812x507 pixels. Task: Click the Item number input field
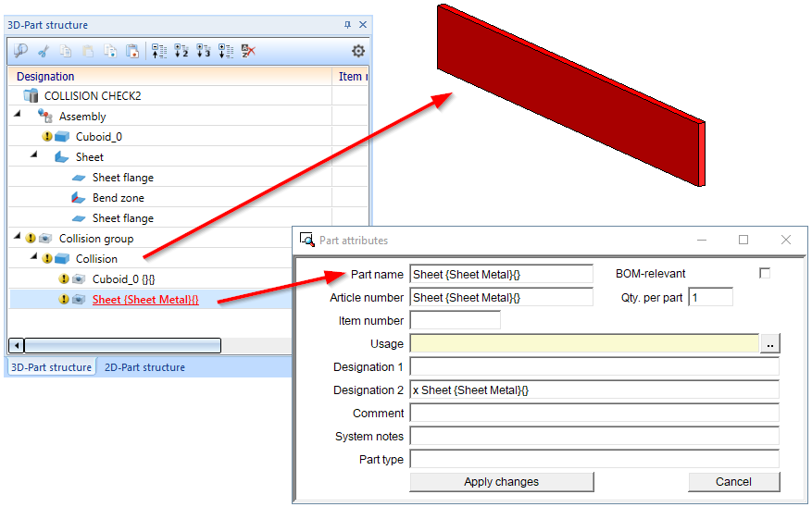[x=456, y=320]
